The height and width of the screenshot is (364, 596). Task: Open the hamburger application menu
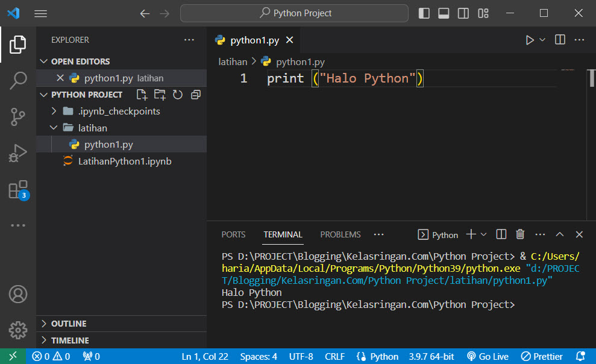[40, 14]
